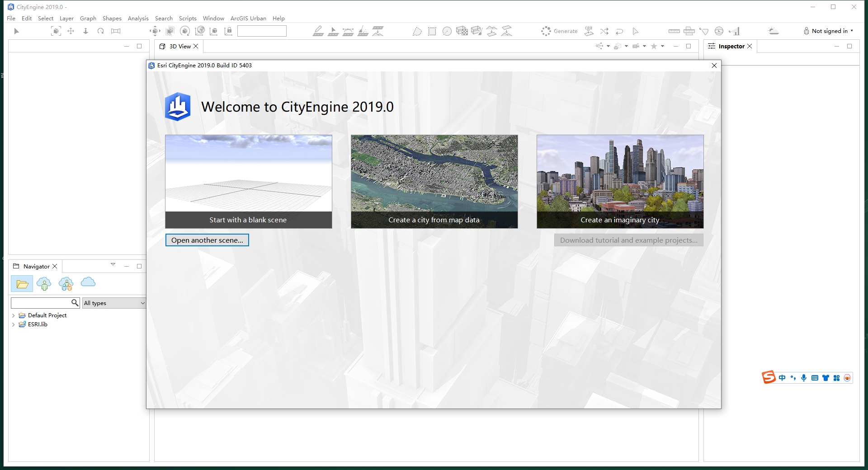Click the CGA Assign Rule File icon
The image size is (868, 470).
click(589, 31)
